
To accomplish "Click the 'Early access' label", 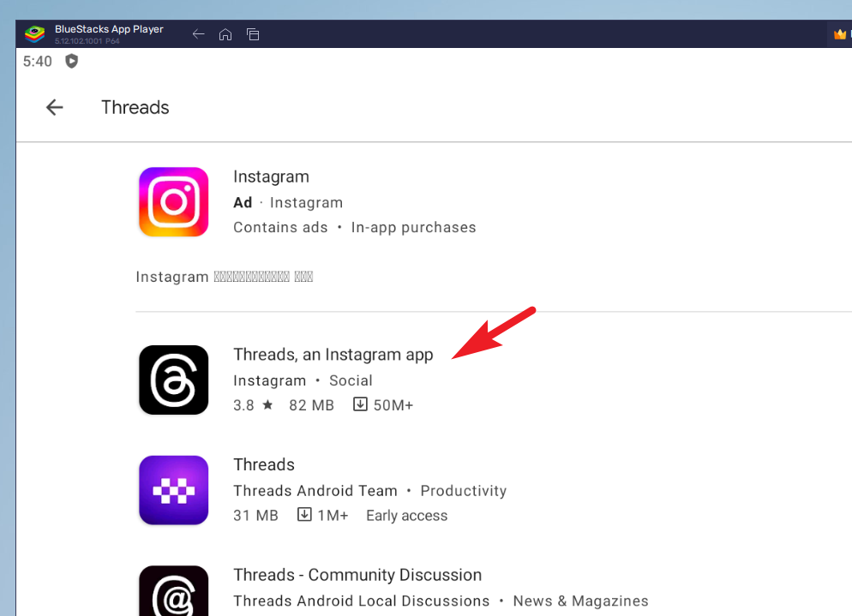I will point(407,516).
